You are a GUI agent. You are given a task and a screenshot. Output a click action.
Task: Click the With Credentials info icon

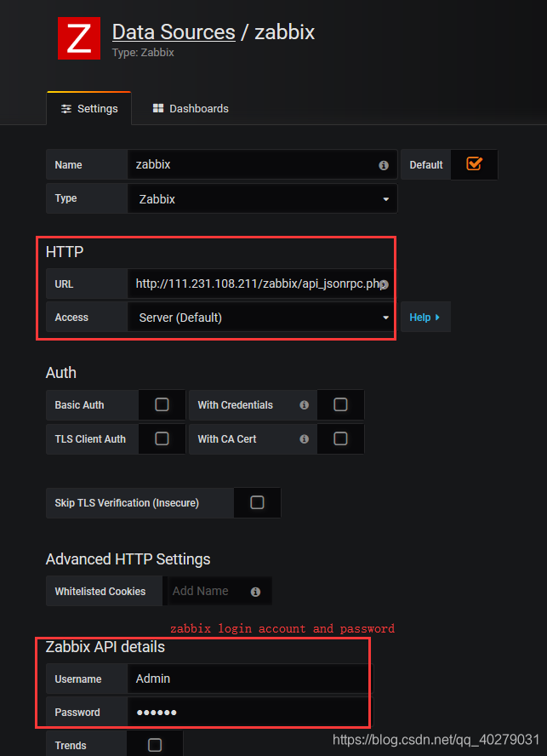click(304, 405)
